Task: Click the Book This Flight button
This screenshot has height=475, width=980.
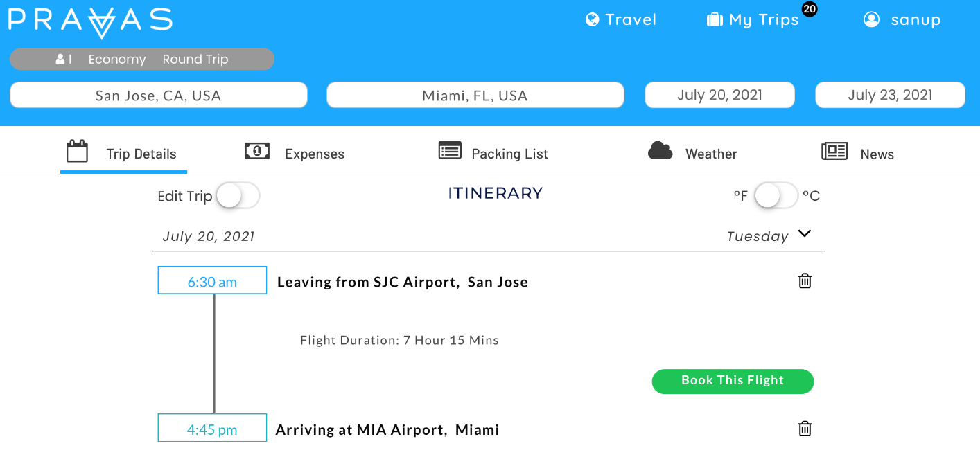Action: (733, 381)
